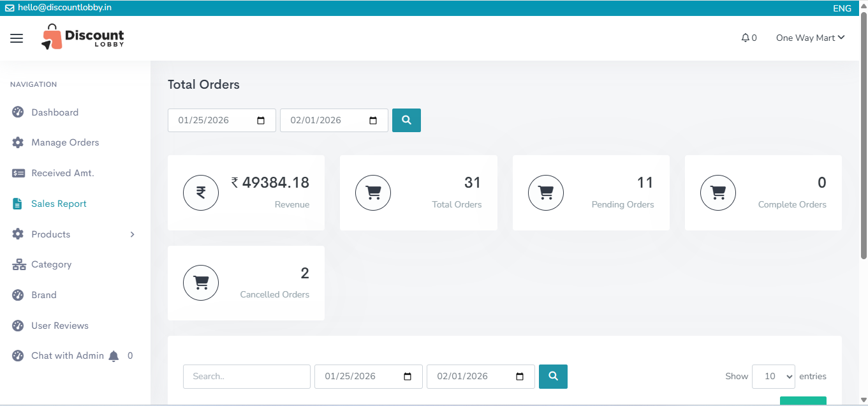Image resolution: width=868 pixels, height=406 pixels.
Task: Click the Chat with Admin bell icon
Action: [x=114, y=356]
